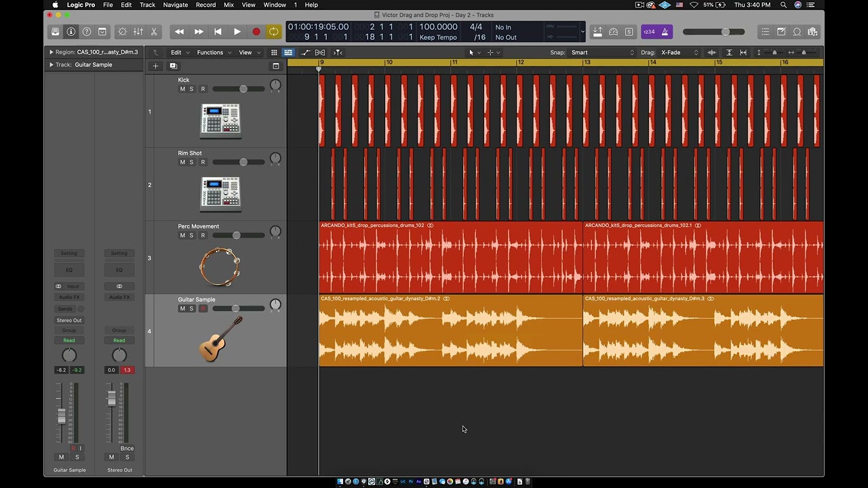This screenshot has width=868, height=488.
Task: Switch to grid view icon in Tracks menu bar
Action: [274, 52]
